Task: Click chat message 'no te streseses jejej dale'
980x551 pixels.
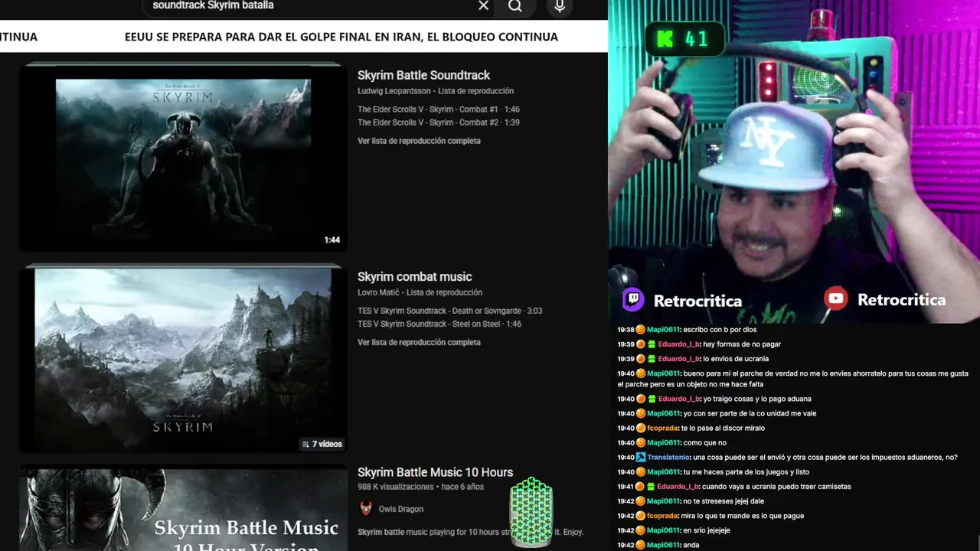Action: coord(724,500)
